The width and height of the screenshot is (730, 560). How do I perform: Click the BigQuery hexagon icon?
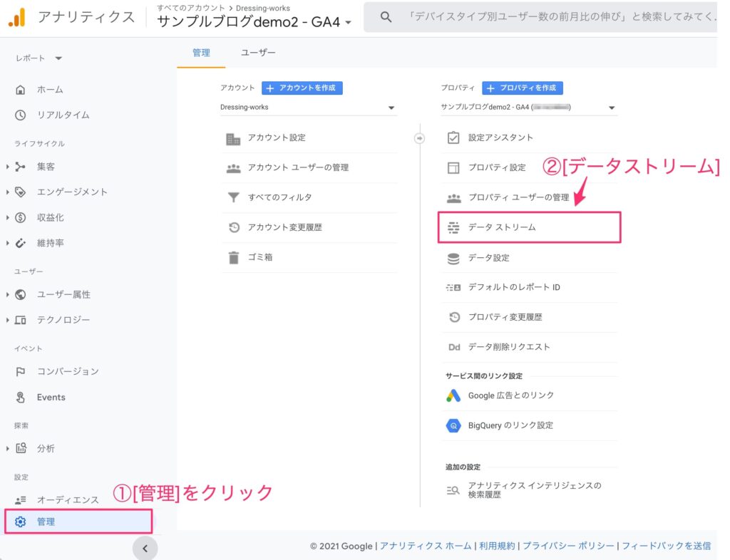453,425
